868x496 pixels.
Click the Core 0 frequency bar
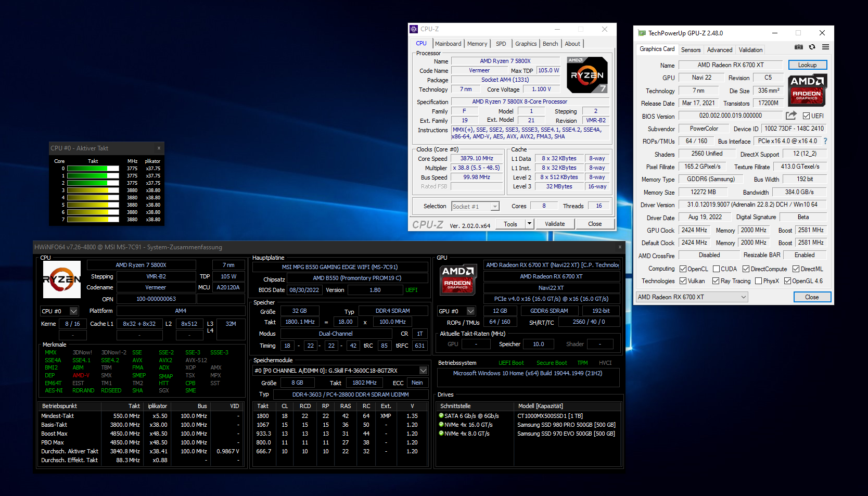tap(93, 169)
